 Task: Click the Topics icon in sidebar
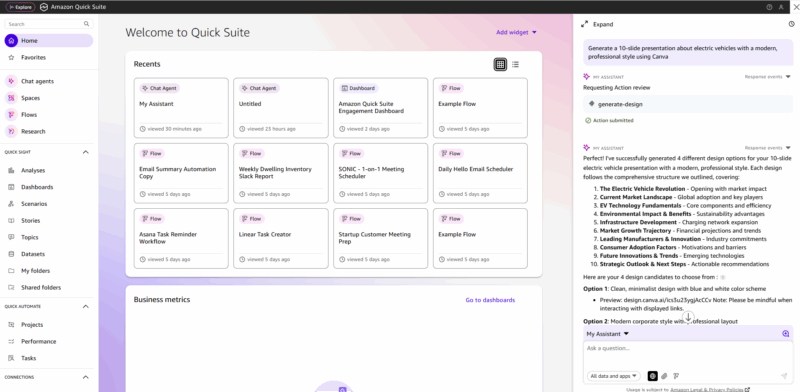[x=11, y=237]
